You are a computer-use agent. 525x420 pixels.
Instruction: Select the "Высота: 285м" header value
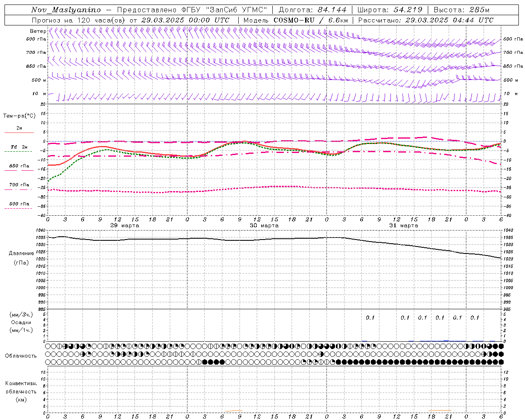point(462,10)
